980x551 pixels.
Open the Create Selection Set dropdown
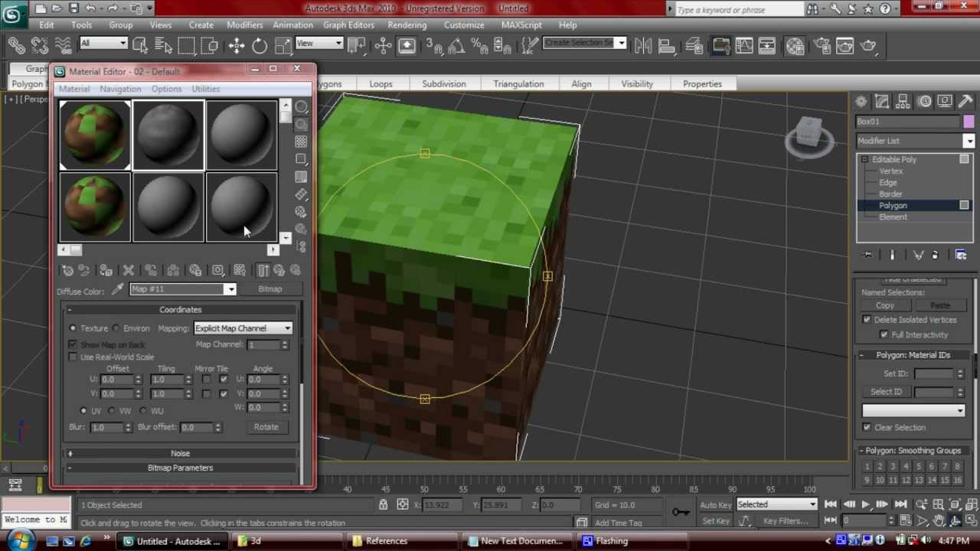pyautogui.click(x=585, y=43)
